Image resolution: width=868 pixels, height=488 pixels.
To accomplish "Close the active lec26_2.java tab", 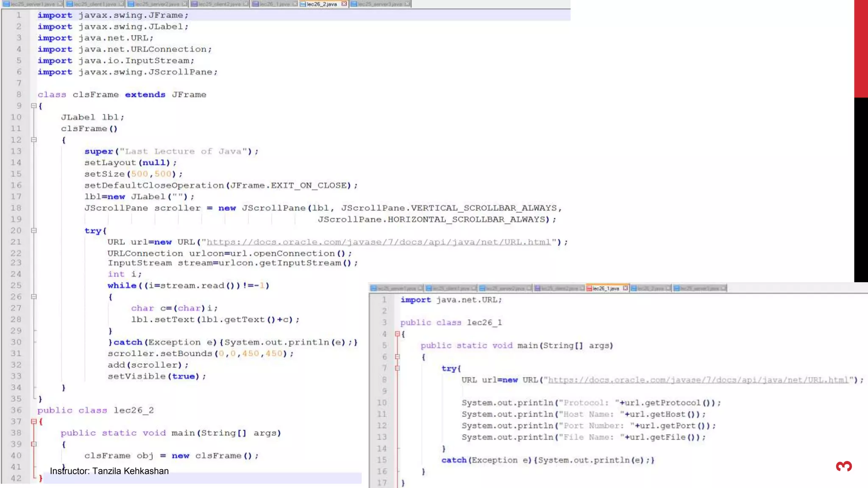I will coord(344,4).
